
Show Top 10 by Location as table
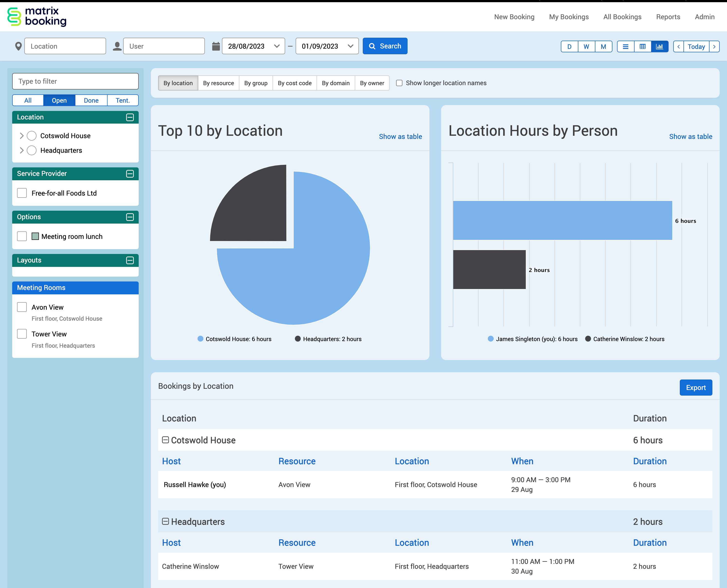point(400,136)
